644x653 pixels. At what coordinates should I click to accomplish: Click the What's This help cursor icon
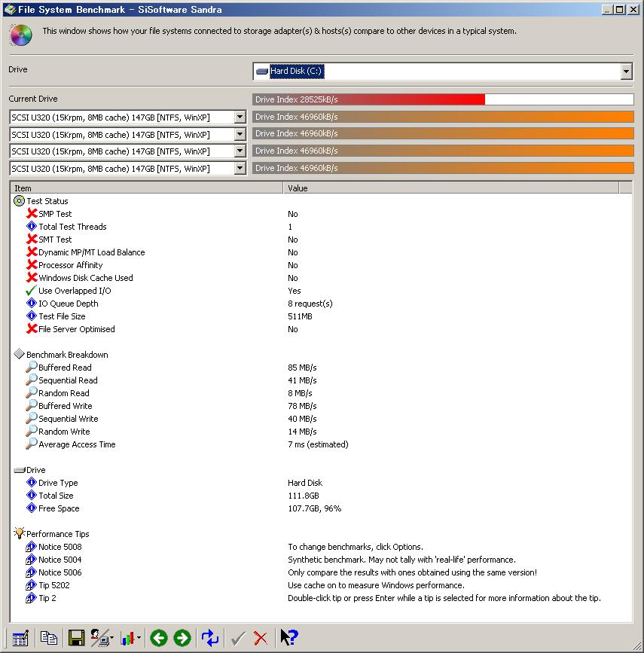pyautogui.click(x=289, y=638)
